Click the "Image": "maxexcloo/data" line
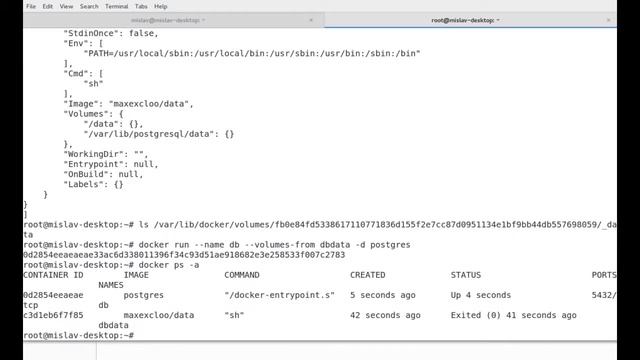The image size is (640, 360). (x=128, y=104)
